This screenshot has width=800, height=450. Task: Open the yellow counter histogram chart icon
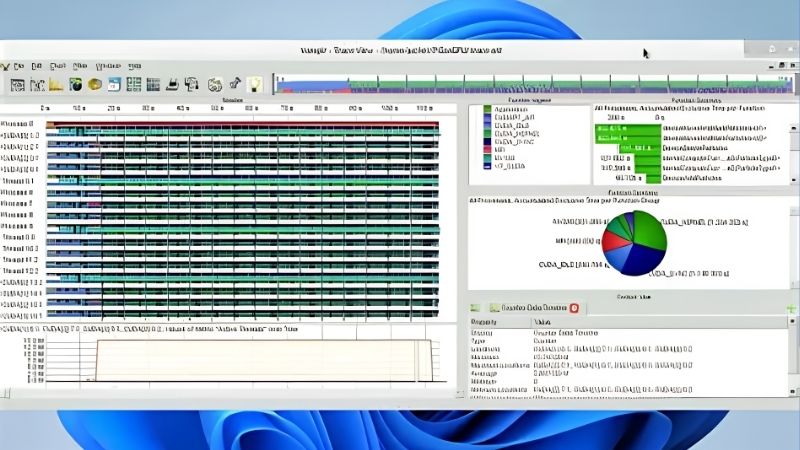[56, 85]
